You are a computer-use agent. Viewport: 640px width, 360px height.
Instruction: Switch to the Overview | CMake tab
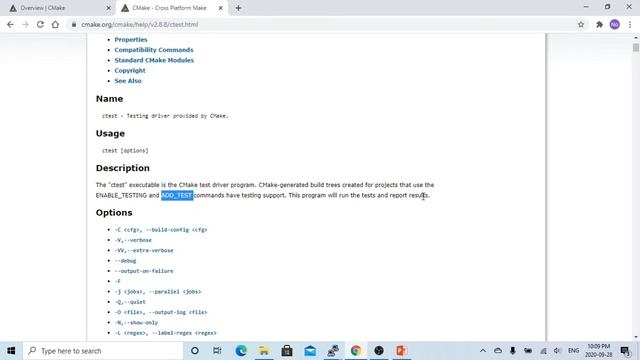(59, 8)
